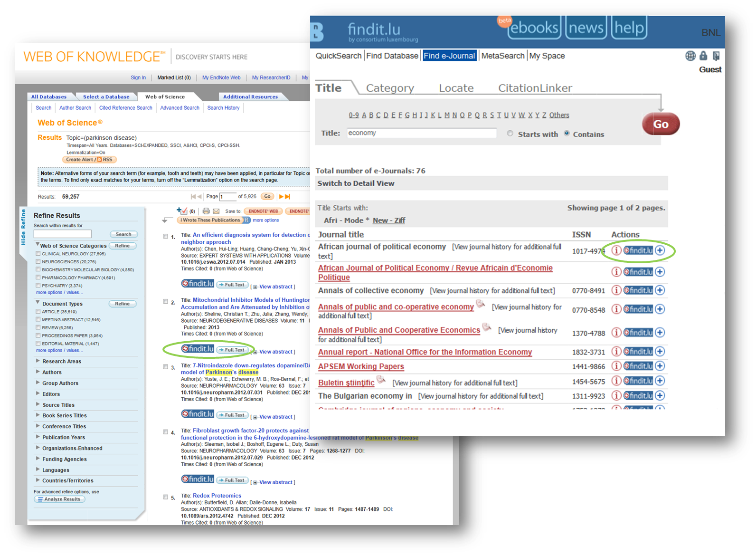Switch to the Category tab in findit.lu
The image size is (756, 556).
pos(390,88)
